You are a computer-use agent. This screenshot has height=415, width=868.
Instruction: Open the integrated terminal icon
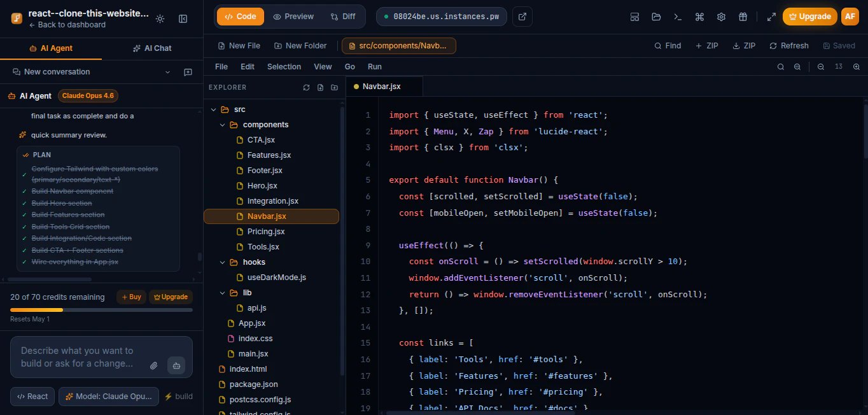(677, 17)
